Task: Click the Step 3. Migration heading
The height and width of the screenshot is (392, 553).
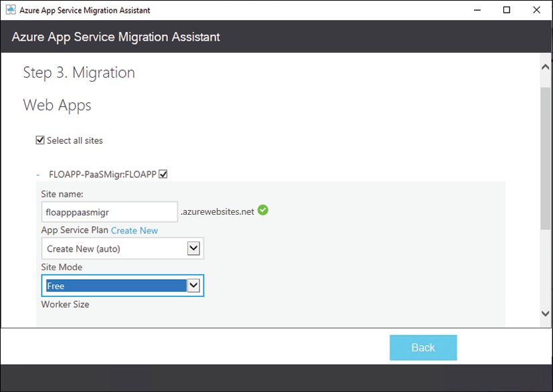Action: (79, 73)
